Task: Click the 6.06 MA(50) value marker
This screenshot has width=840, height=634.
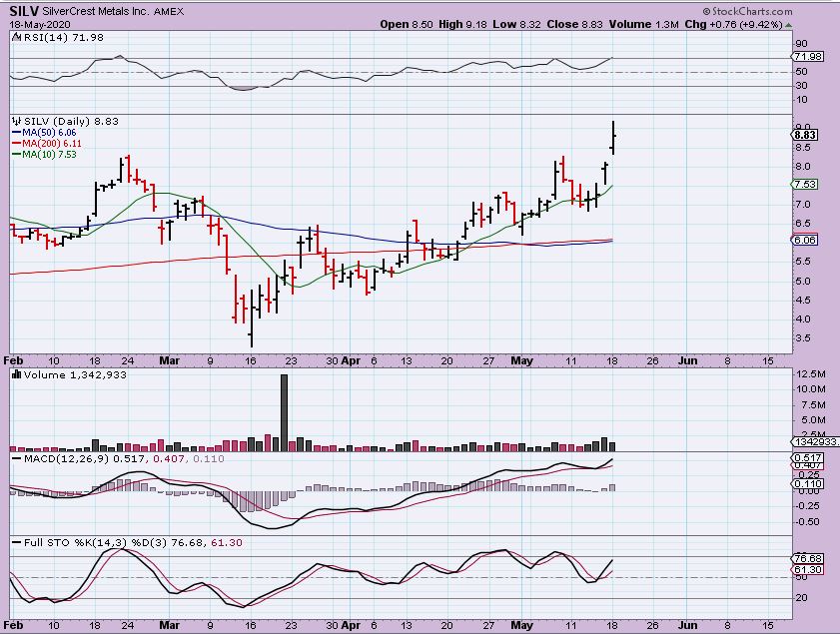Action: tap(805, 241)
